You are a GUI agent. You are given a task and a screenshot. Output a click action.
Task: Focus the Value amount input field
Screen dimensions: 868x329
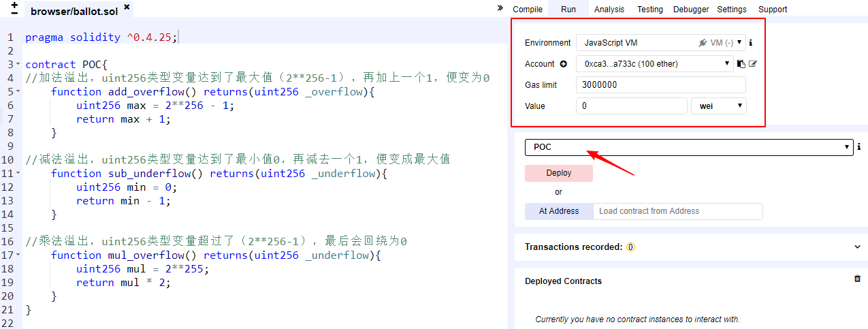point(632,106)
